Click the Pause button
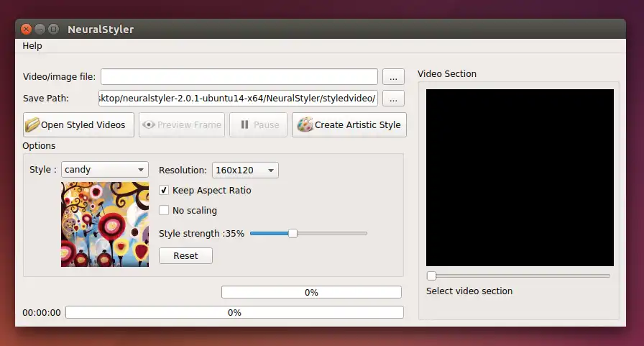644x346 pixels. tap(258, 124)
